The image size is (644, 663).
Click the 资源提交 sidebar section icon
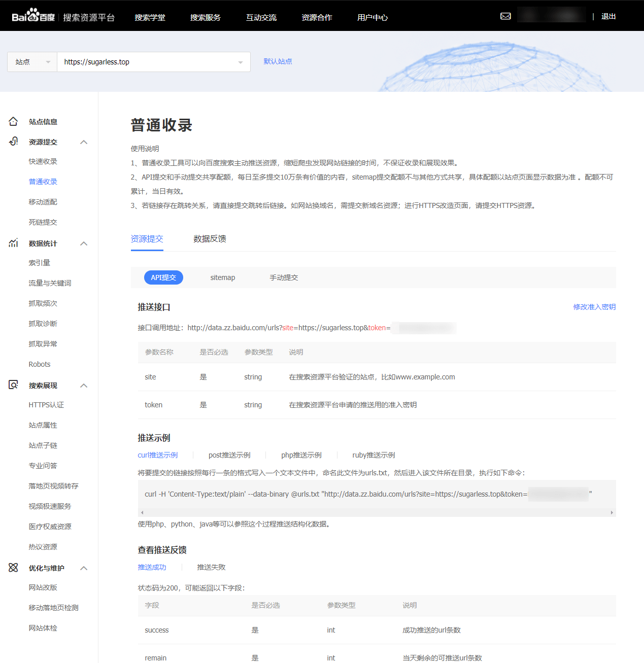(13, 142)
